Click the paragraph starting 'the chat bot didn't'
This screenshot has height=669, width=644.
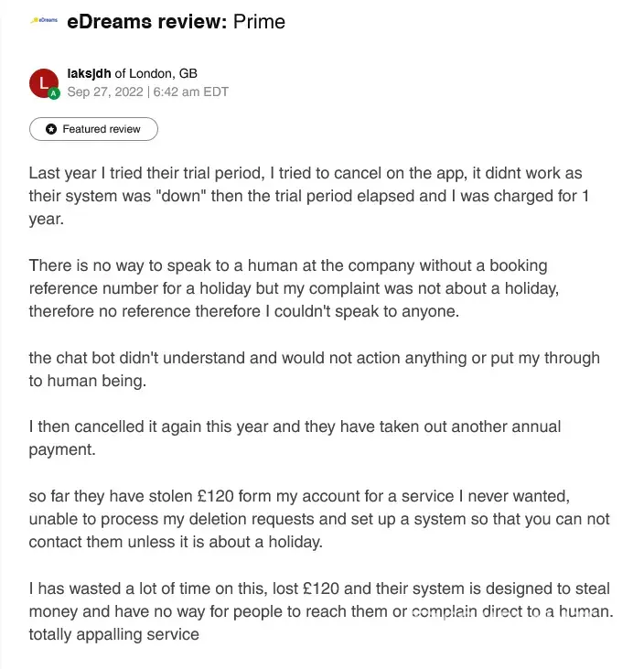[314, 368]
